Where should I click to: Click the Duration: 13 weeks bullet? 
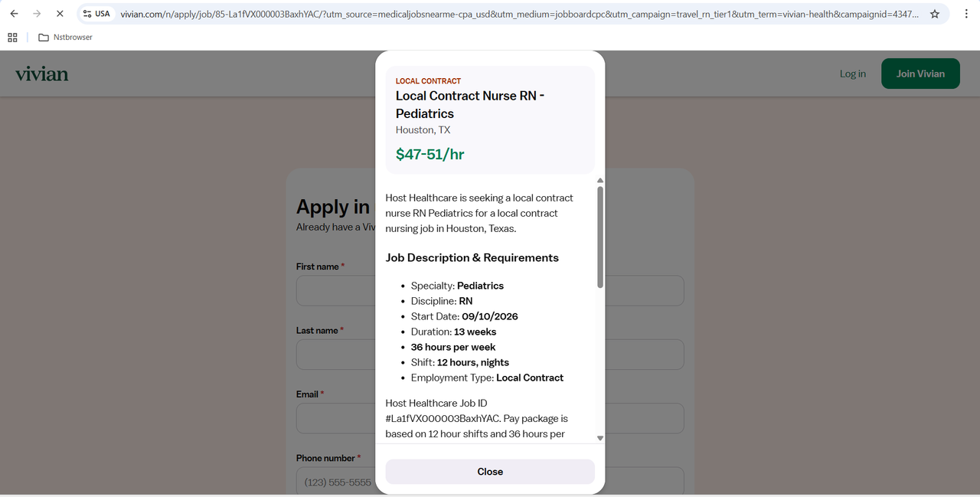[x=453, y=332]
